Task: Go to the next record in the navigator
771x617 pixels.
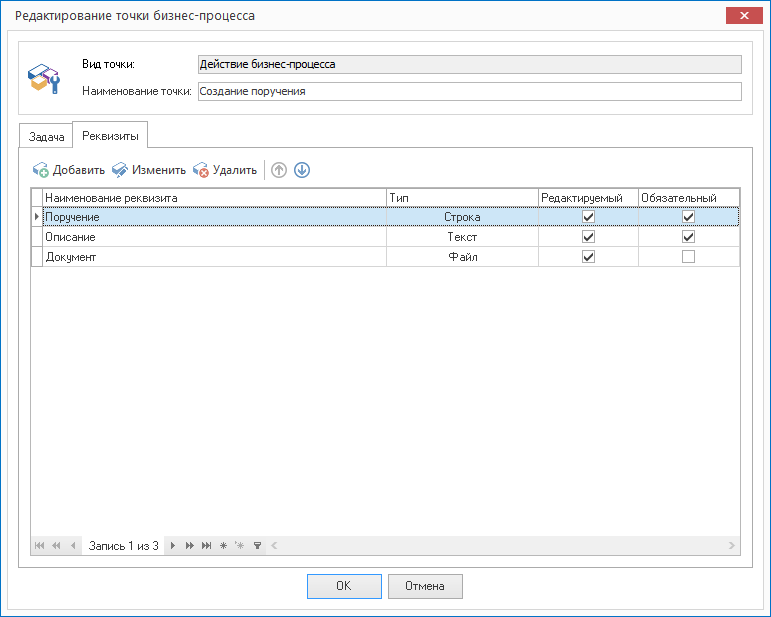Action: (x=173, y=545)
